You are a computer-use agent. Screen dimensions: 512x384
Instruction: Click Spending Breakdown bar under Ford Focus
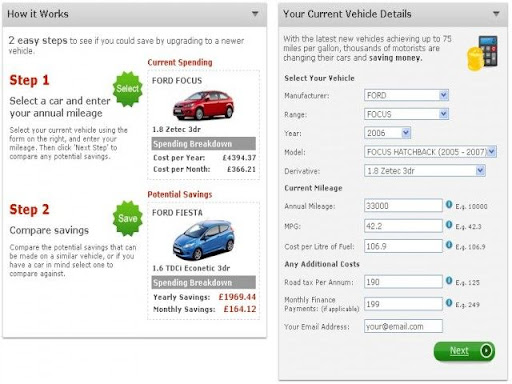[x=204, y=144]
